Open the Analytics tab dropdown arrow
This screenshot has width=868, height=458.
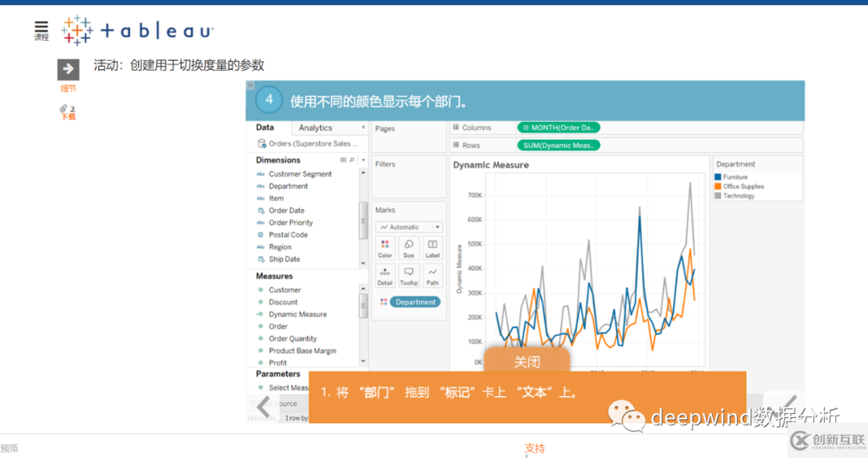364,128
